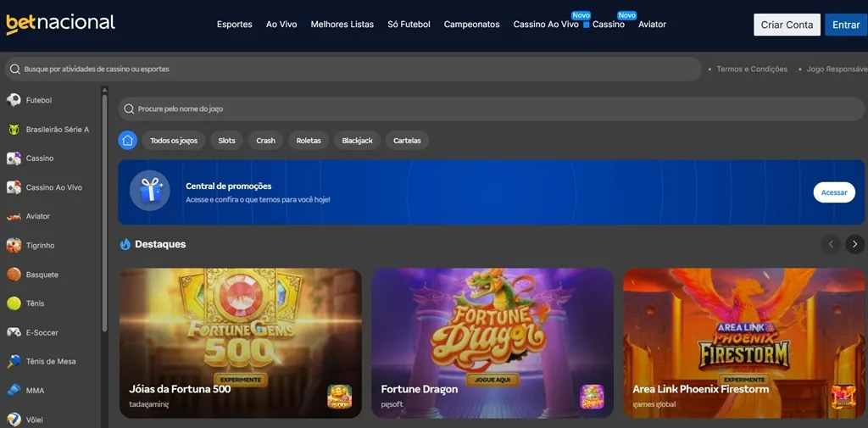Click the Brasileirão Série A badge icon
The image size is (868, 428).
coord(14,130)
